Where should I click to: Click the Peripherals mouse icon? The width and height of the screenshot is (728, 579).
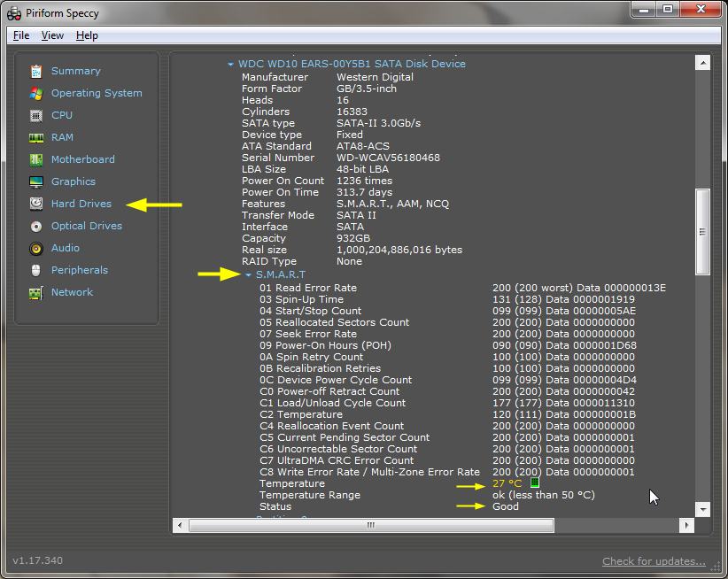(36, 271)
